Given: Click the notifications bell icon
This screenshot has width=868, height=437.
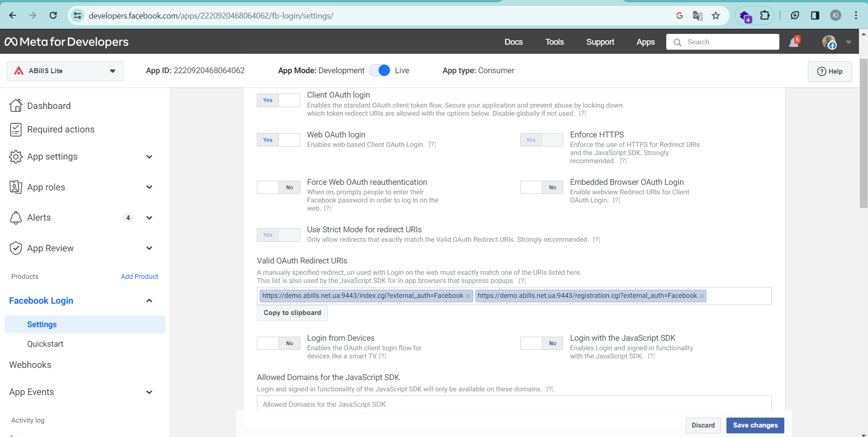Looking at the screenshot, I should (x=793, y=42).
